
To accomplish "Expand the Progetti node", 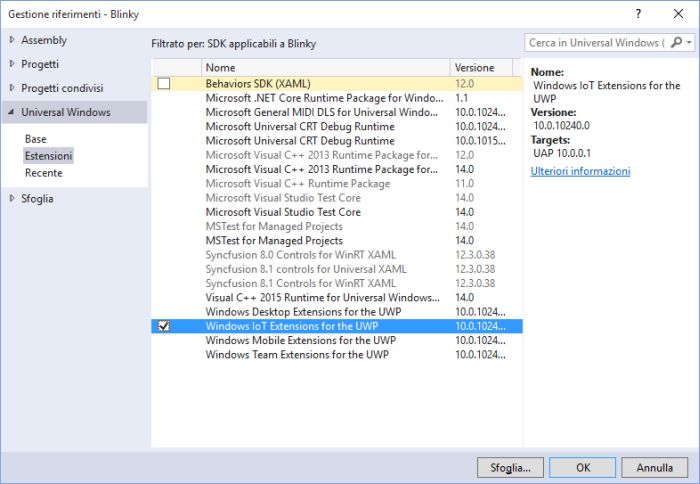I will point(12,64).
